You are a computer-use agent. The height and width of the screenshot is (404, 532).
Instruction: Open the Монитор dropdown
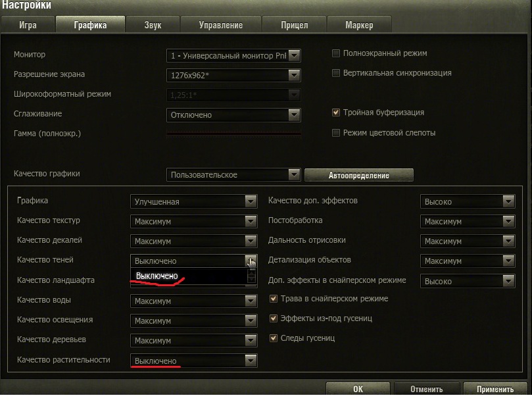(233, 56)
